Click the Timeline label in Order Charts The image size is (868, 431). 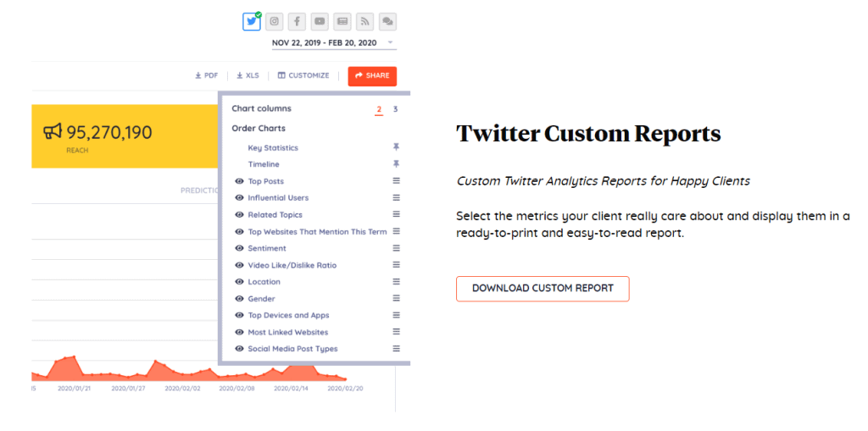pos(264,164)
